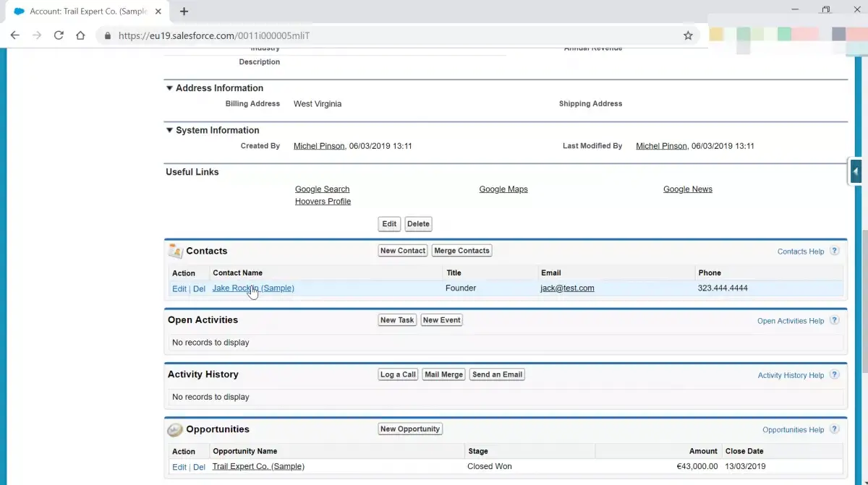The image size is (868, 485).
Task: Click the Log a Call button
Action: click(399, 374)
